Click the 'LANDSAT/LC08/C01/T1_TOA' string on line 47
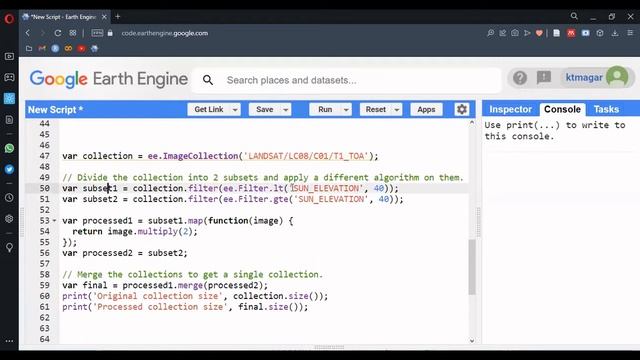 (306, 156)
